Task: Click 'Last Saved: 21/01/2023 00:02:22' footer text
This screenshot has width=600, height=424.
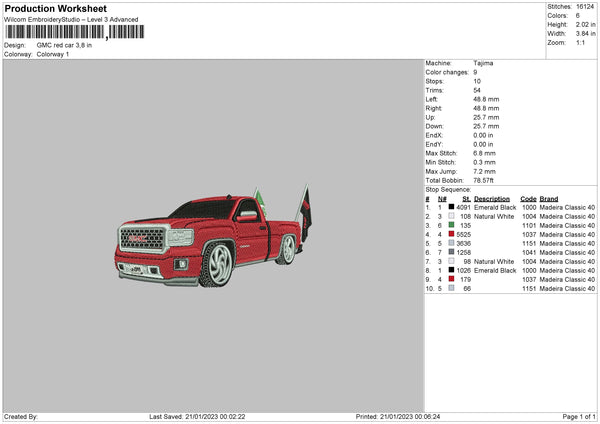Action: click(197, 416)
